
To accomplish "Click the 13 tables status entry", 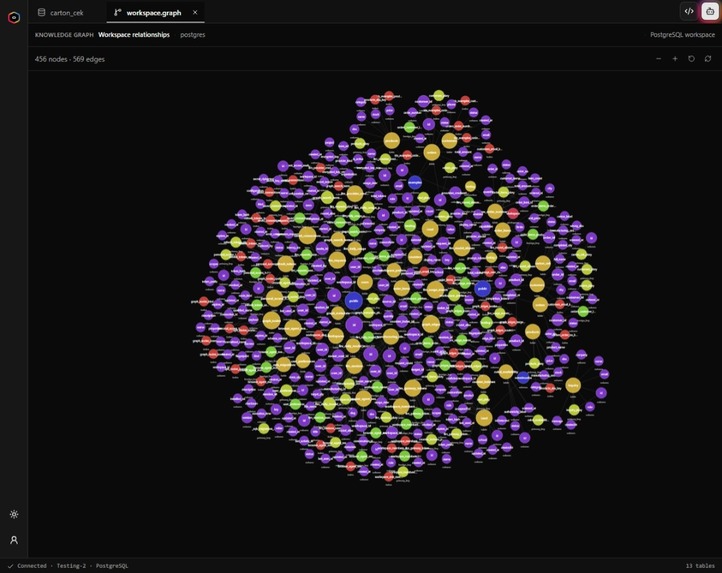I will [700, 566].
